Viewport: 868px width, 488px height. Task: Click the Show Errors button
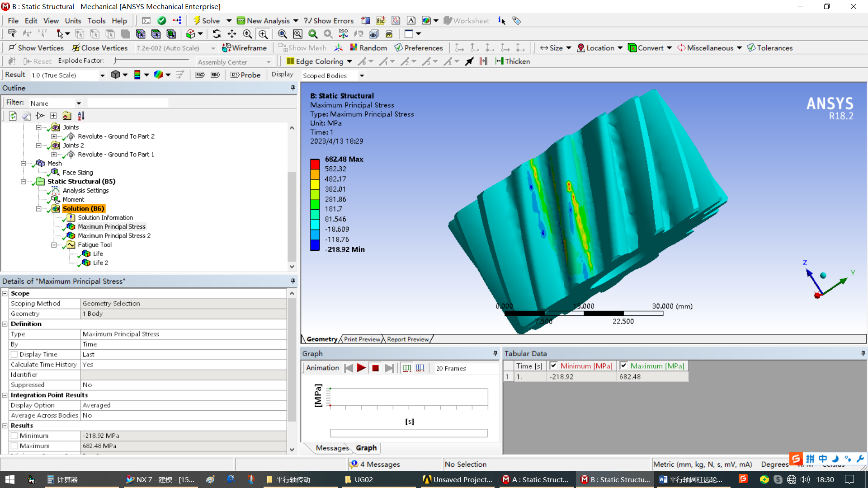[329, 21]
